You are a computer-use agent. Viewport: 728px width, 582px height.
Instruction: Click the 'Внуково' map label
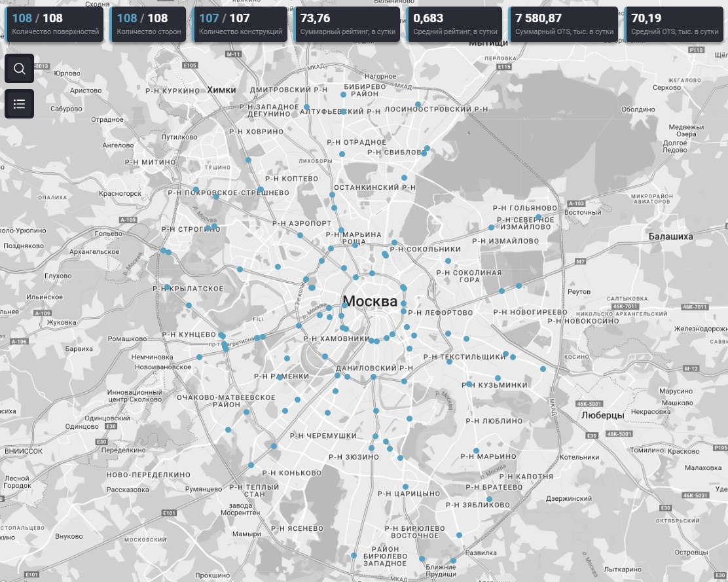tap(69, 537)
